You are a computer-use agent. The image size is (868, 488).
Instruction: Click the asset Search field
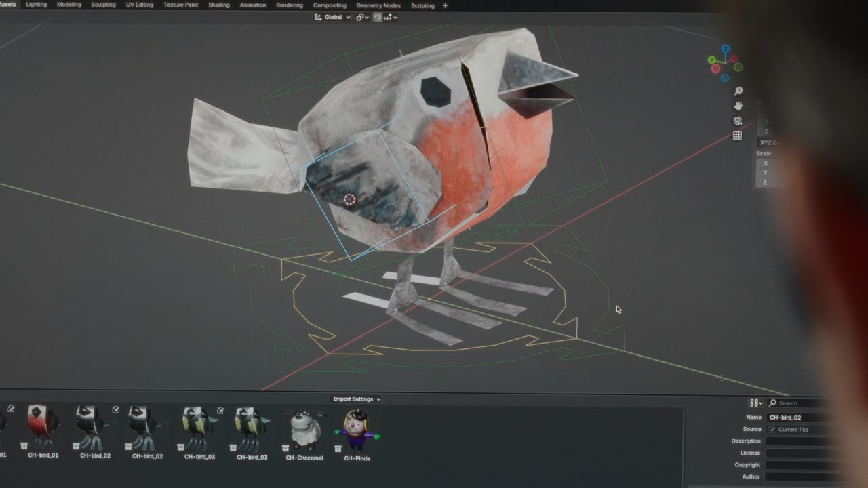[x=800, y=403]
